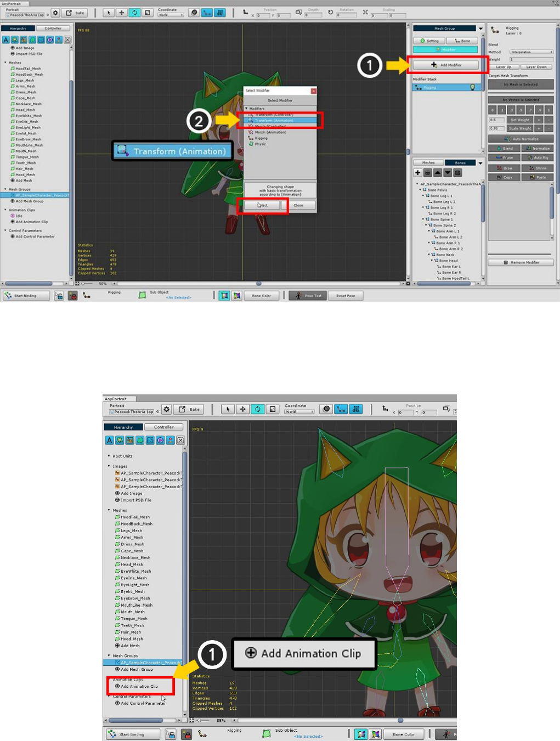The width and height of the screenshot is (560, 741).
Task: Click the Blend weight input field
Action: [x=531, y=59]
